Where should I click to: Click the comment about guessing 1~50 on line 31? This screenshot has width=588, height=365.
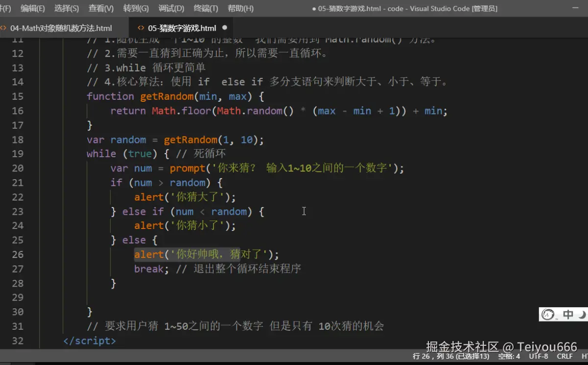[x=235, y=326]
